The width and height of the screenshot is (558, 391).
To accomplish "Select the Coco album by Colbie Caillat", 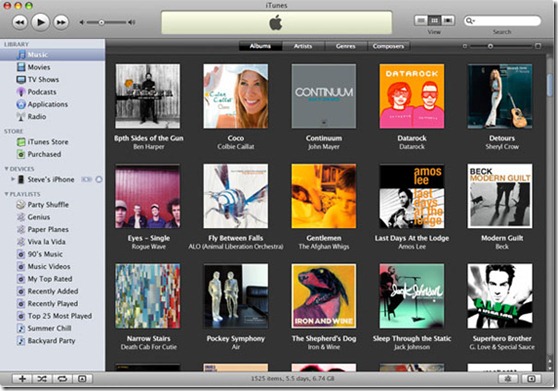I will 236,96.
